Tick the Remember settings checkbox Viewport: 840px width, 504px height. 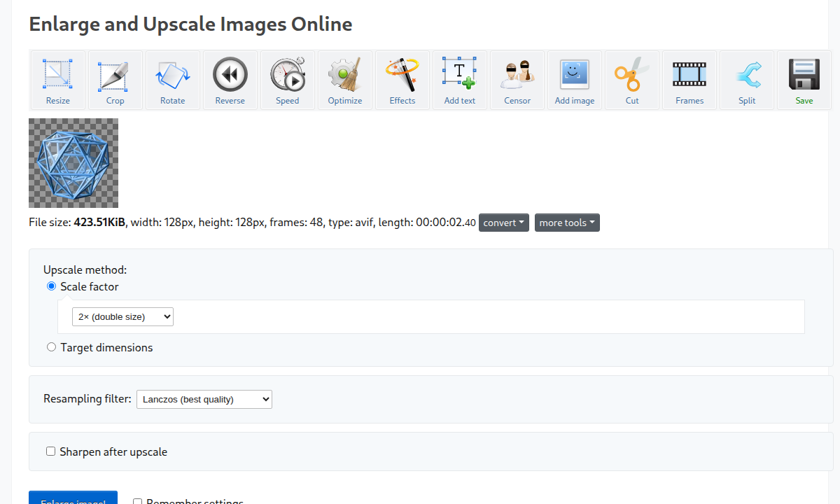coord(137,502)
